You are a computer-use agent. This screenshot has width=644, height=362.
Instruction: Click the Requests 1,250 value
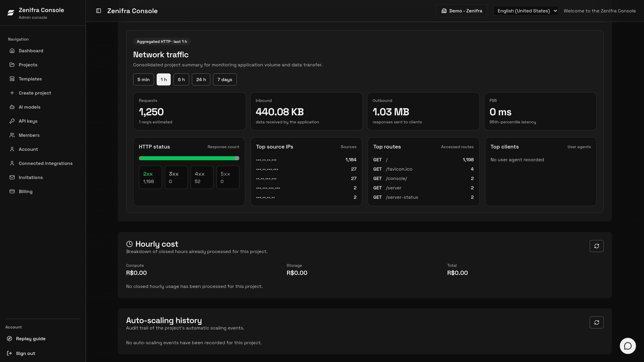coord(151,112)
